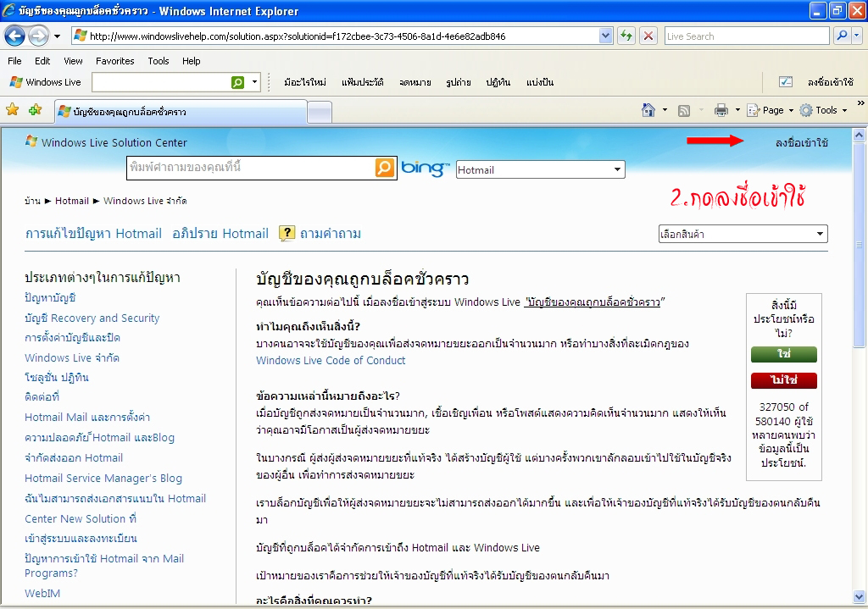Open the Page command menu
868x609 pixels.
coord(771,110)
